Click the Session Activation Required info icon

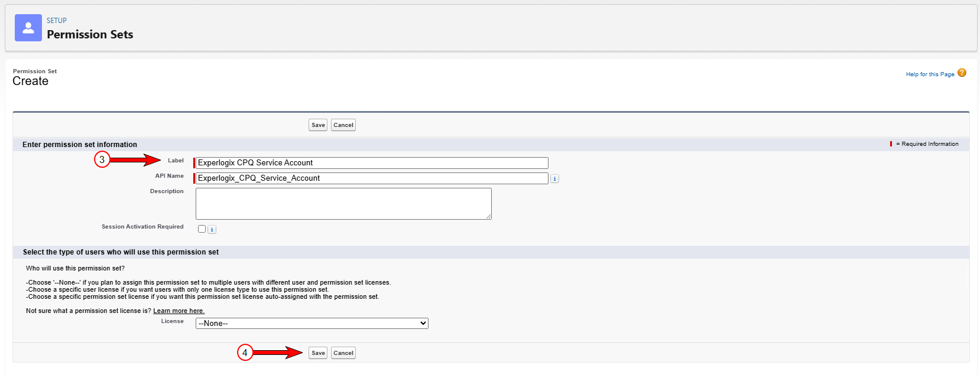212,230
